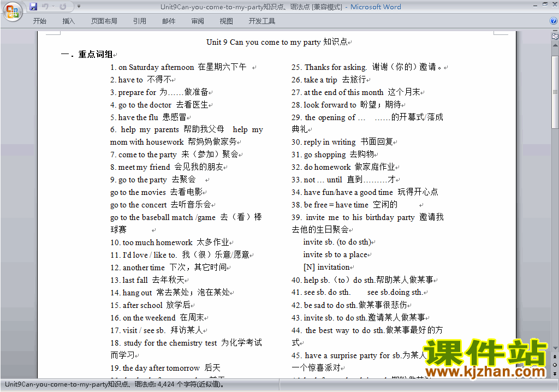Click the line '34. have fun/have a good time'
559x392 pixels.
pos(365,192)
